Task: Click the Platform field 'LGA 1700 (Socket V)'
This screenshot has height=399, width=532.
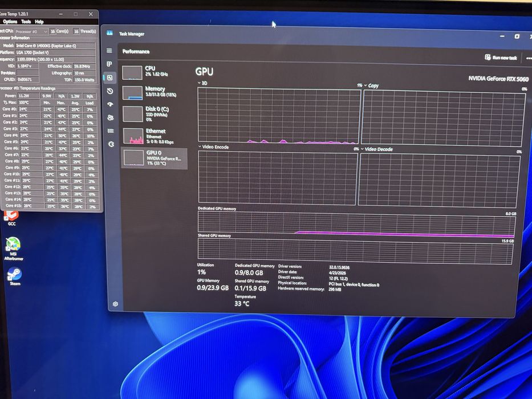Action: click(x=55, y=52)
